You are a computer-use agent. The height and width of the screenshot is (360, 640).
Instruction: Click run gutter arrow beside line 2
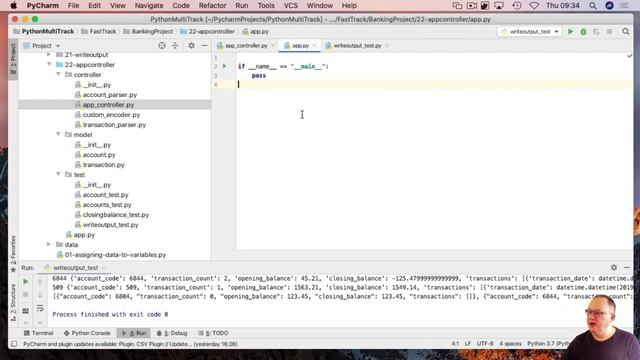(x=224, y=66)
